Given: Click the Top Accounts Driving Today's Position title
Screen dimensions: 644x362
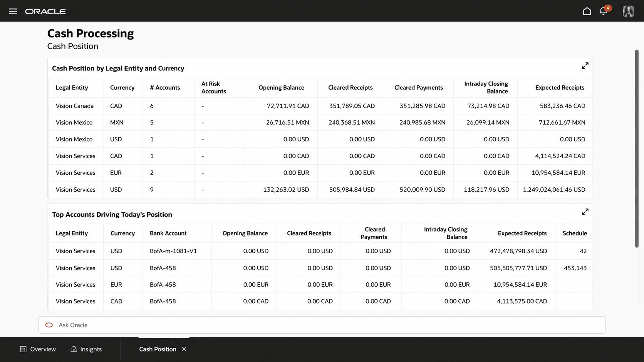Looking at the screenshot, I should click(112, 215).
